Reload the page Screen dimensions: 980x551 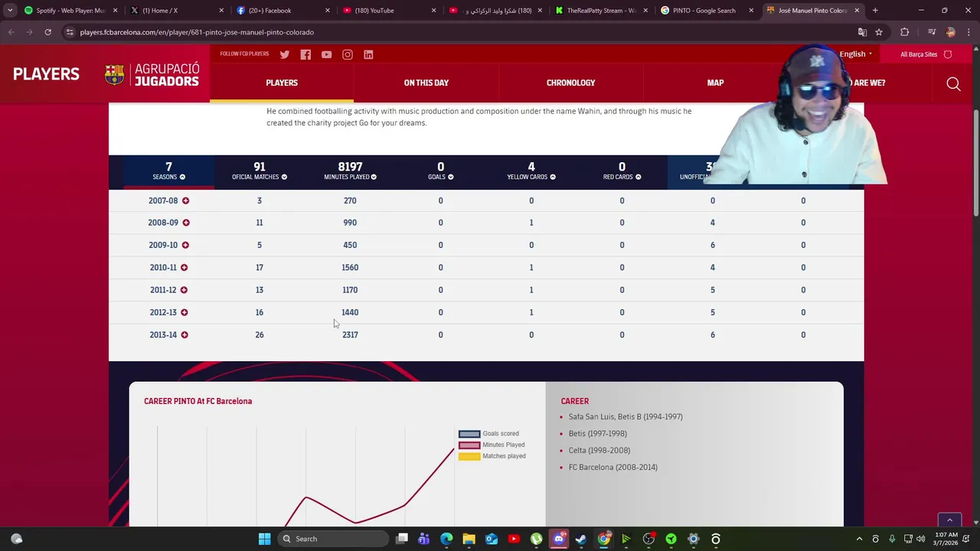coord(47,32)
